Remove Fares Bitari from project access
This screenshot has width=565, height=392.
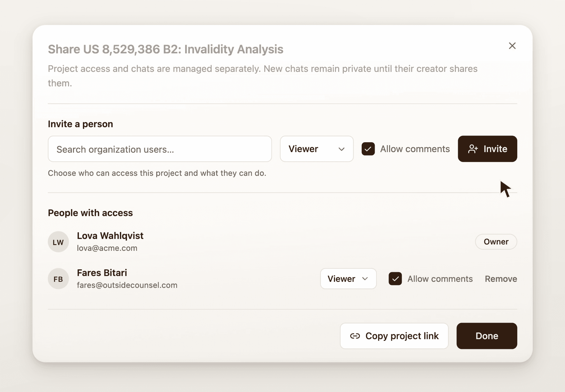501,279
